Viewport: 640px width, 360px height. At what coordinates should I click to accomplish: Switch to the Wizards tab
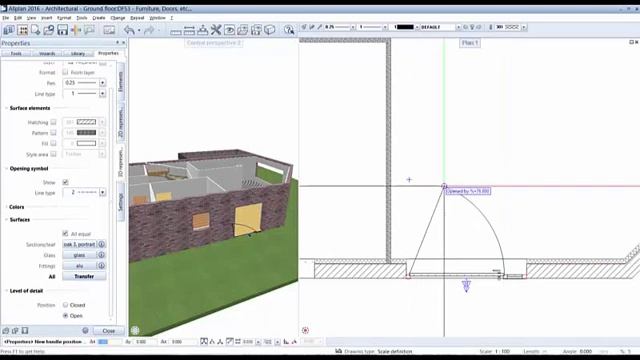[x=47, y=53]
